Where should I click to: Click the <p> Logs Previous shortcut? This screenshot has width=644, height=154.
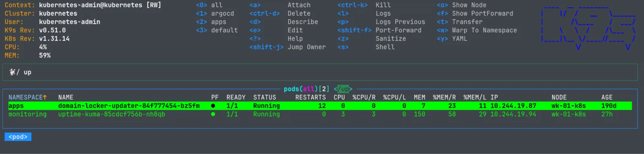pos(381,22)
